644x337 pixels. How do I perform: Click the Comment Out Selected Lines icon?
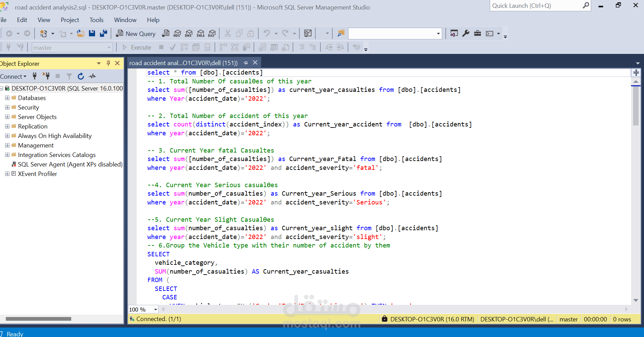(301, 47)
